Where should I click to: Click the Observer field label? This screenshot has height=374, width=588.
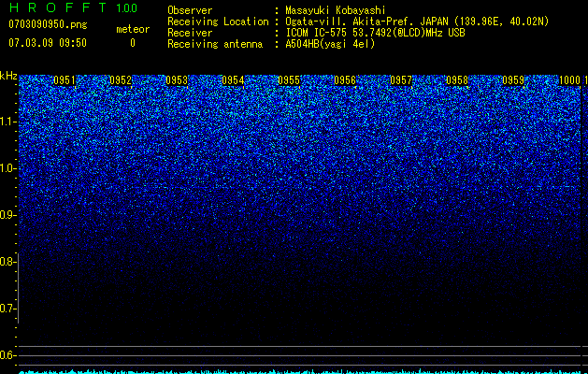[190, 10]
